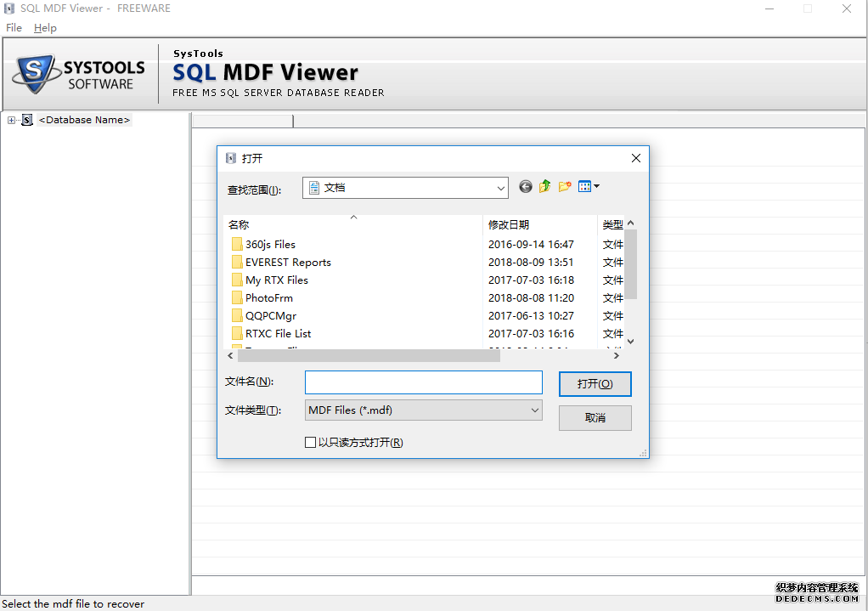Open the View menu icon in dialog

coord(589,187)
